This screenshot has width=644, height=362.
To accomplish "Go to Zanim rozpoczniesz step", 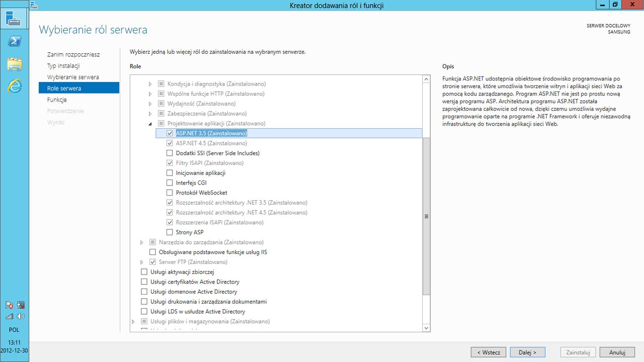I will (73, 54).
